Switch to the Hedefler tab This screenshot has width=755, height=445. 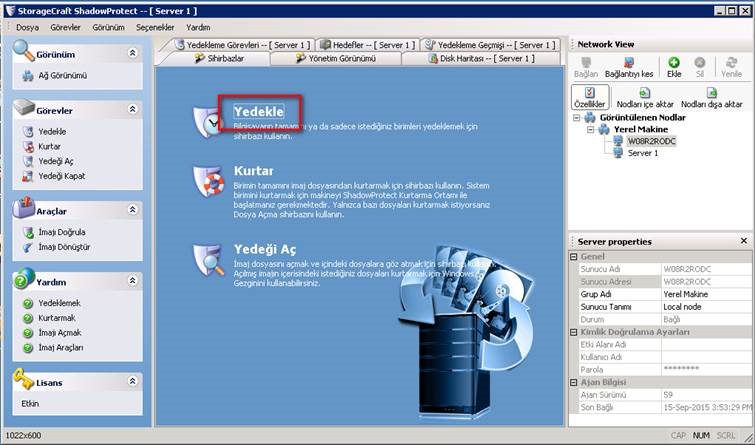pyautogui.click(x=368, y=45)
